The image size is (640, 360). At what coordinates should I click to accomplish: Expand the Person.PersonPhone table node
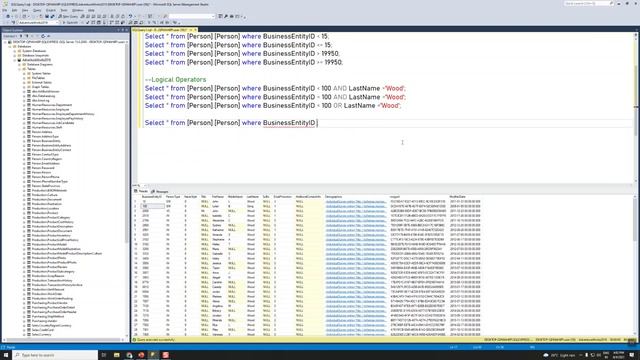[24, 177]
